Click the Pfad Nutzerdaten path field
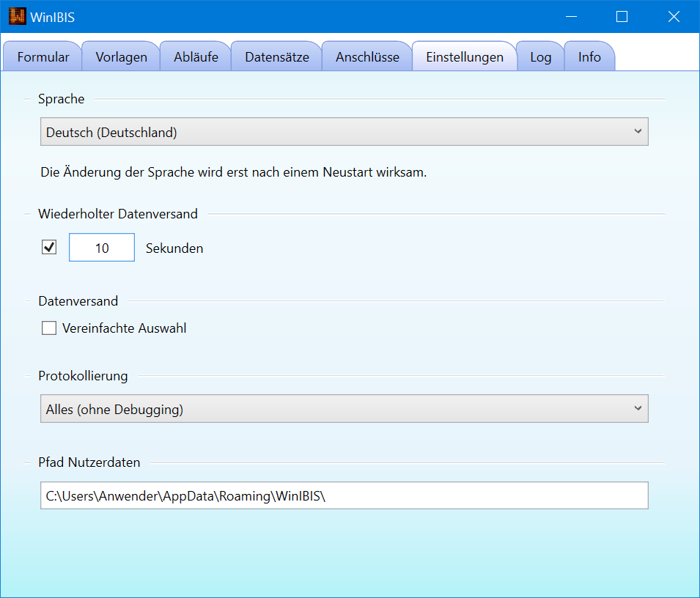This screenshot has height=598, width=700. pyautogui.click(x=345, y=495)
